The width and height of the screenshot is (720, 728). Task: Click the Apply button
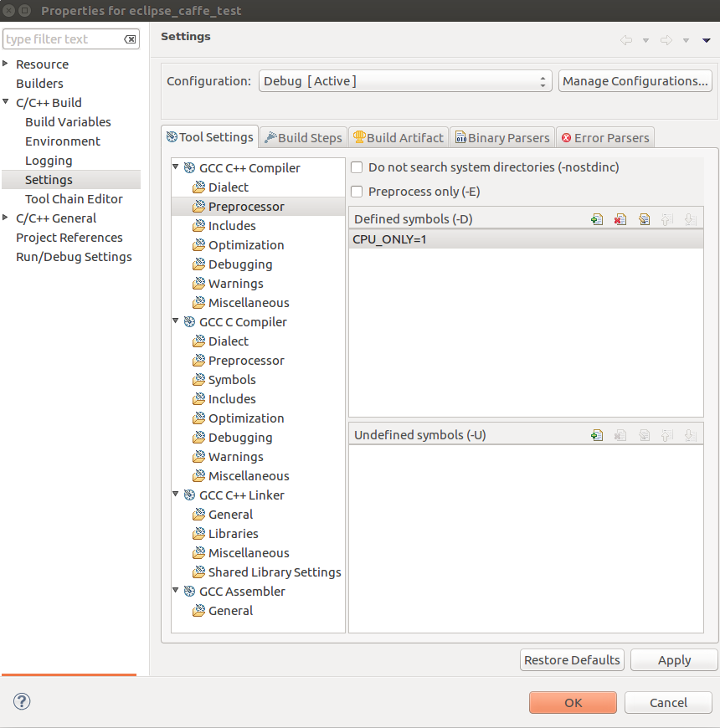click(675, 659)
